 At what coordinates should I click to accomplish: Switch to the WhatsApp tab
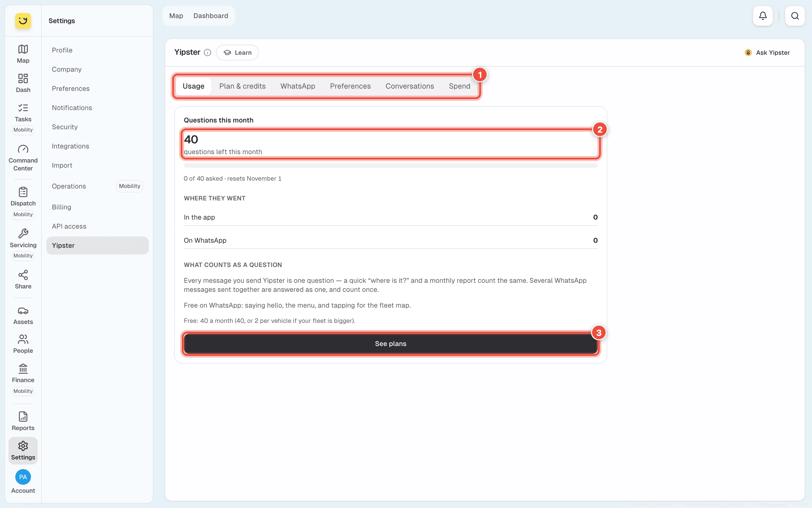pos(298,86)
